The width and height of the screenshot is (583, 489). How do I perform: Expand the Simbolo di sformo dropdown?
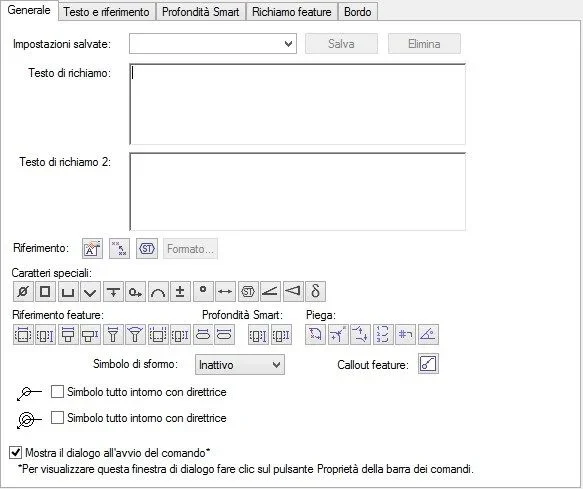240,364
